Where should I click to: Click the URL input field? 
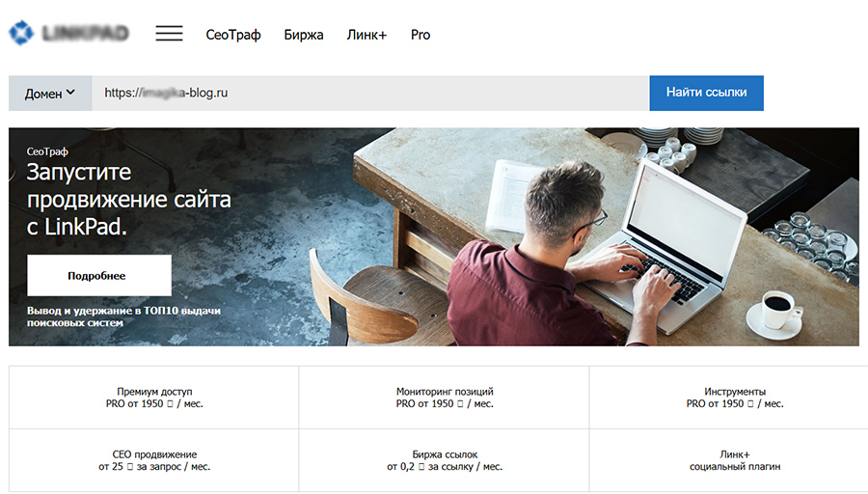370,94
